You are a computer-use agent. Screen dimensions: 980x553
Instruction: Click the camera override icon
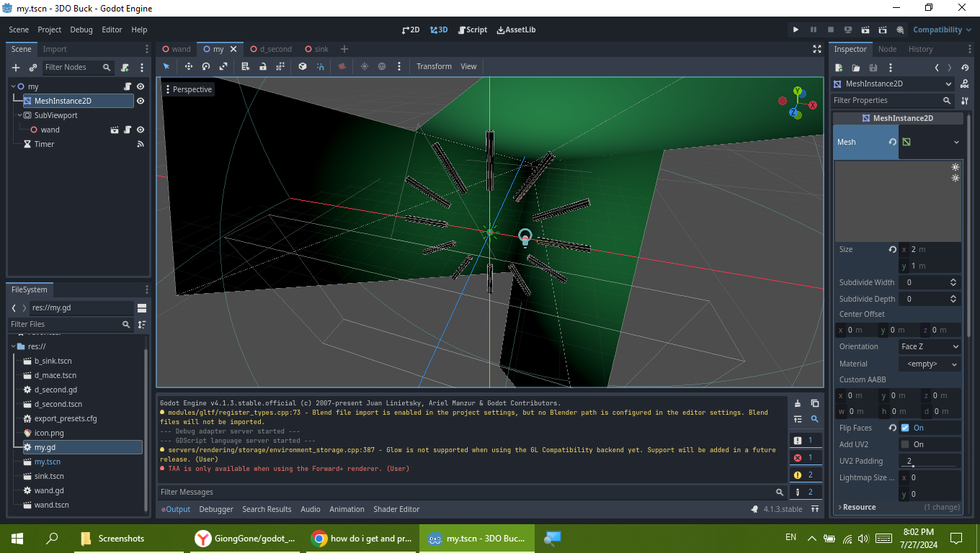pyautogui.click(x=342, y=66)
